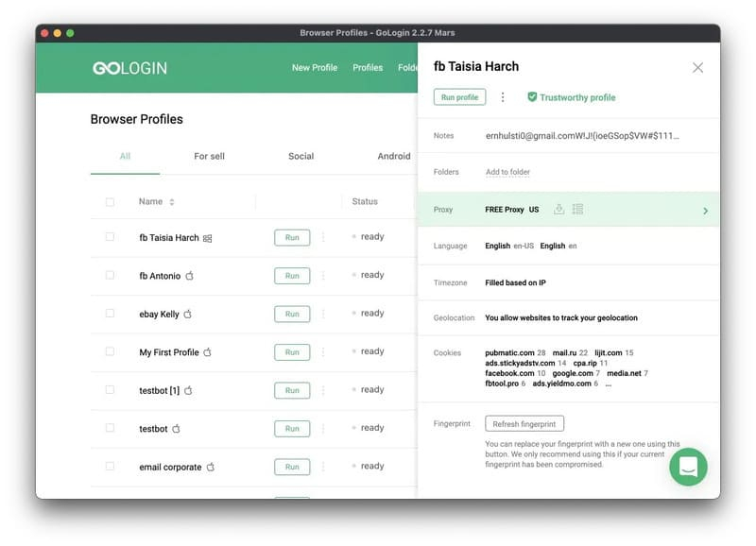This screenshot has width=756, height=546.
Task: Click the GoLogin logo
Action: (129, 68)
